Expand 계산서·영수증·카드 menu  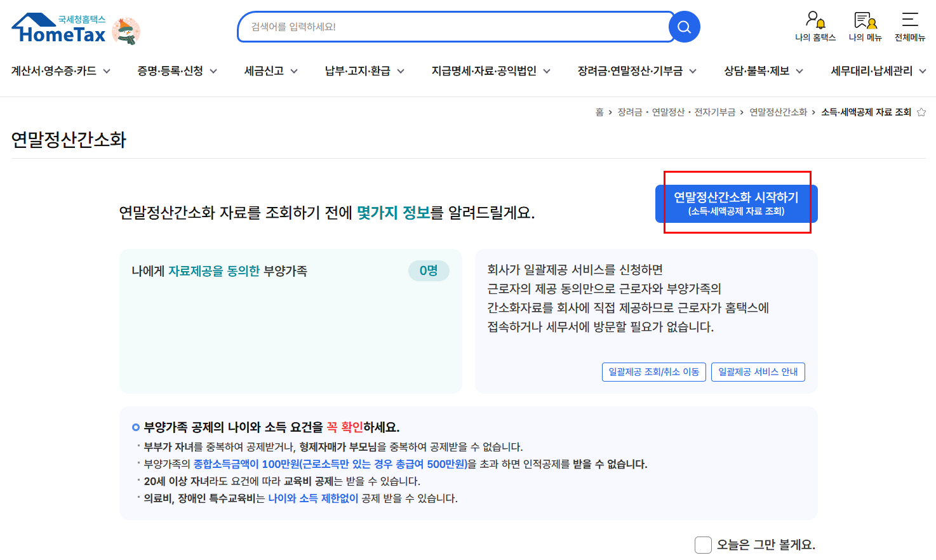click(x=61, y=71)
